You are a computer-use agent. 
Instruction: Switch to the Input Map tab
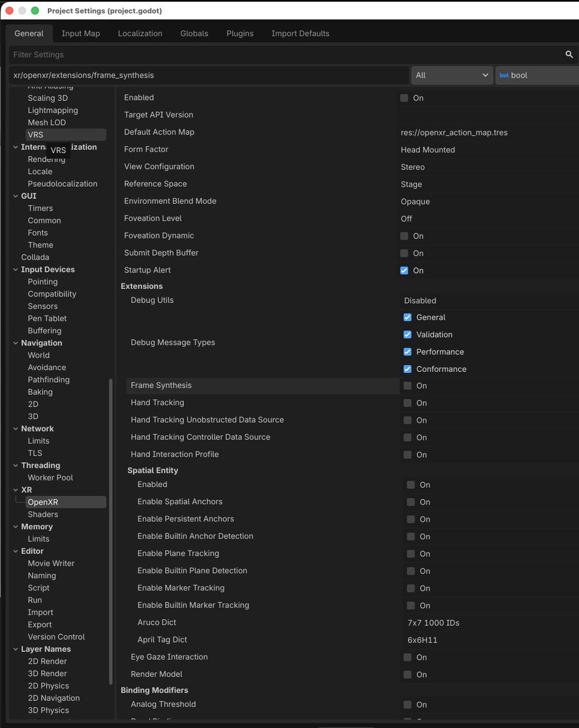click(x=81, y=33)
